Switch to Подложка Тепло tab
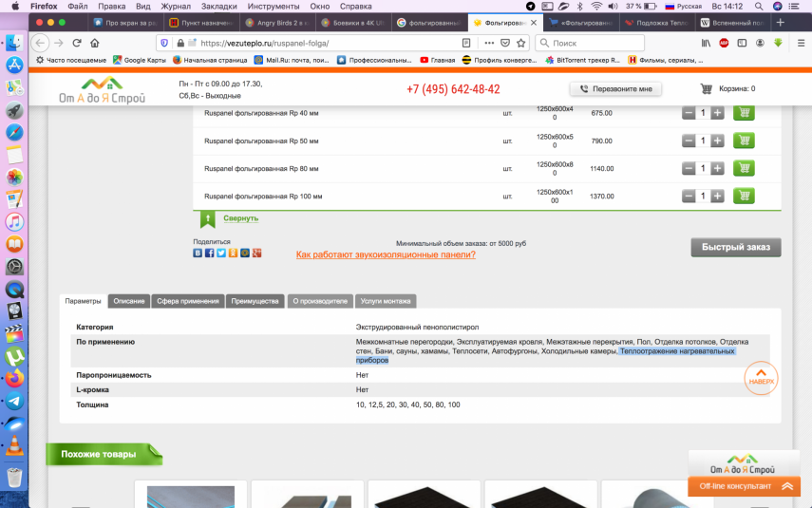The image size is (812, 508). pyautogui.click(x=656, y=23)
